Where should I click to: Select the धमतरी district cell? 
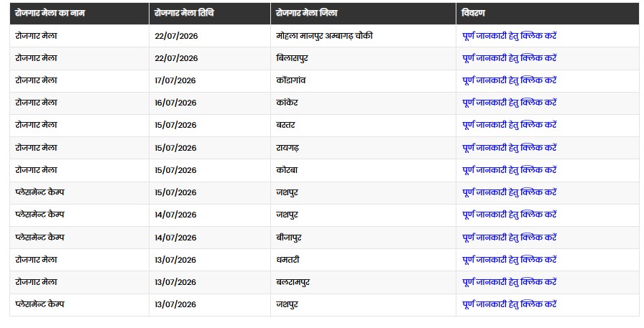[x=363, y=260]
